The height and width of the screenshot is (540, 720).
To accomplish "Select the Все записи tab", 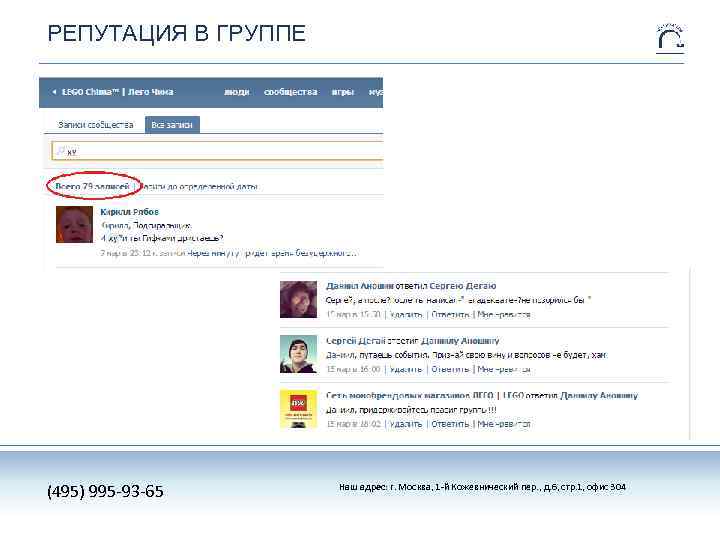I will tap(172, 124).
